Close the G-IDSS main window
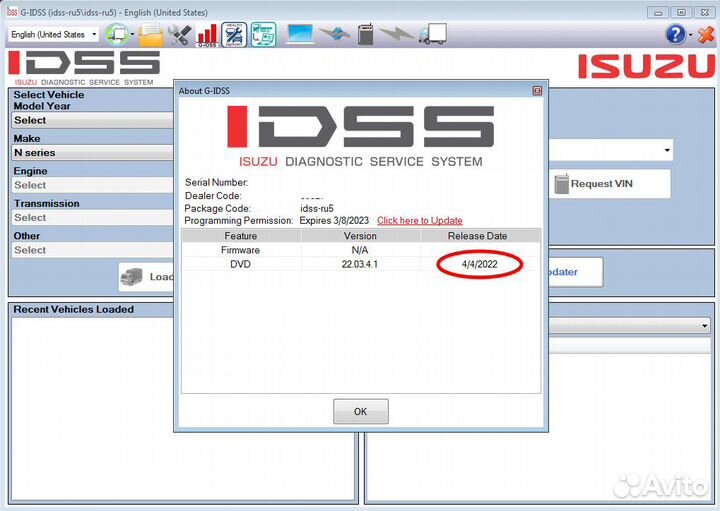This screenshot has height=511, width=720. click(704, 12)
